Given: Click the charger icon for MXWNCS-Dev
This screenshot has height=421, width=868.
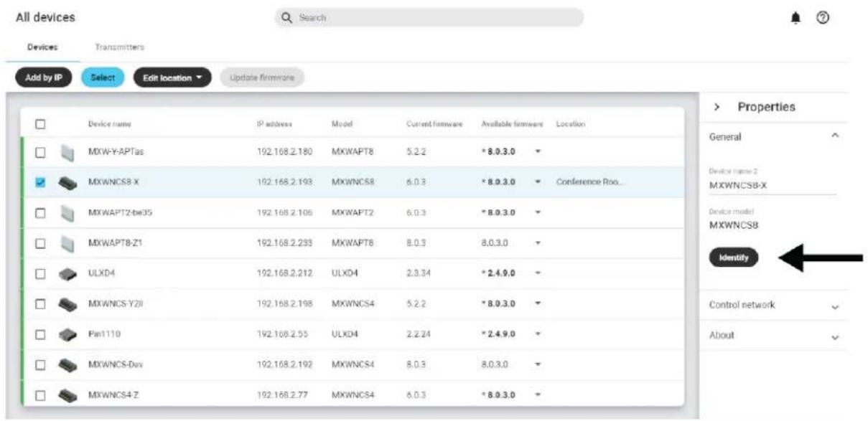Looking at the screenshot, I should coord(67,364).
